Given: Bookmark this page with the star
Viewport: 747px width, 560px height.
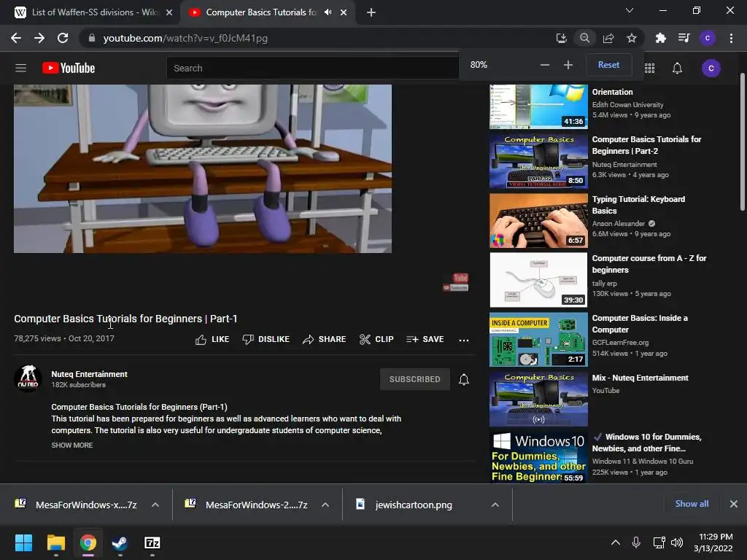Looking at the screenshot, I should tap(632, 38).
